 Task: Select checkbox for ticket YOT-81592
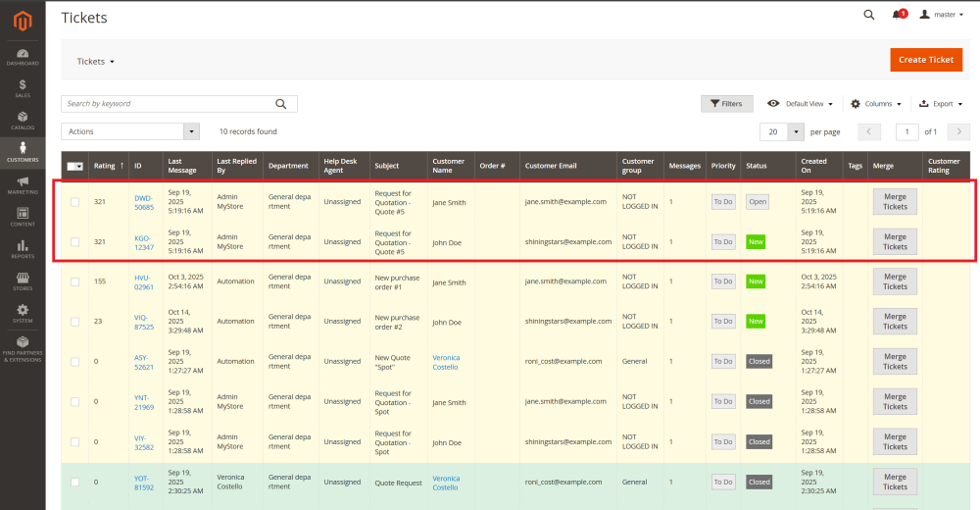[75, 482]
